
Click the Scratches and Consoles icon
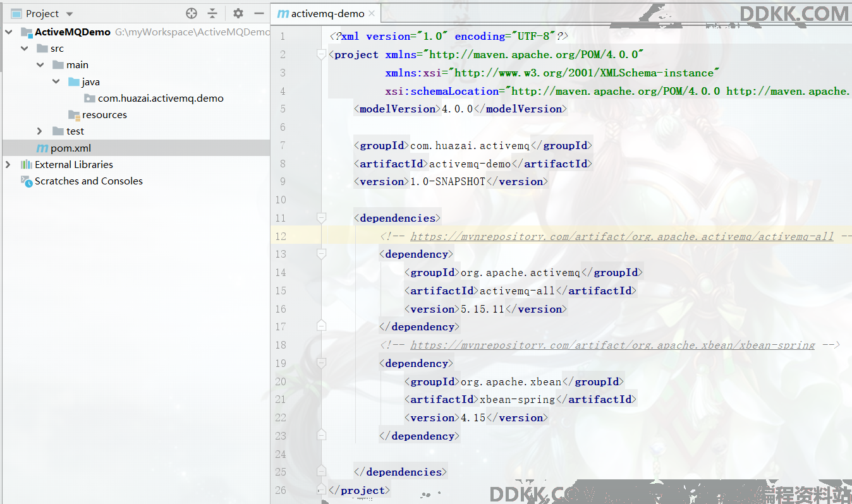point(26,181)
